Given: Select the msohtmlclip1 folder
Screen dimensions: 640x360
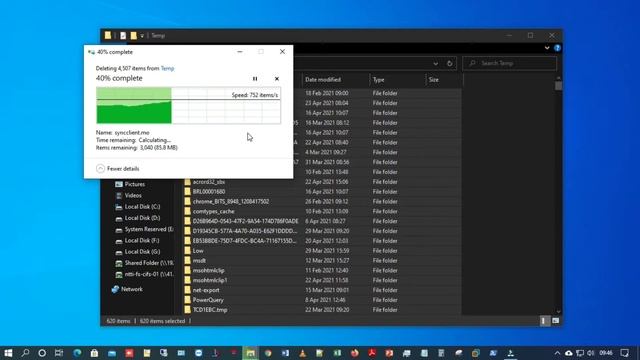Looking at the screenshot, I should tap(210, 280).
